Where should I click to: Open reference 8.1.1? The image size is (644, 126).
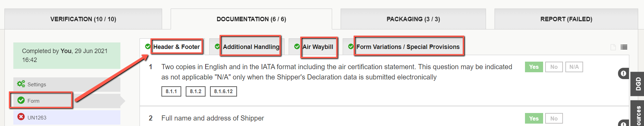coord(171,91)
